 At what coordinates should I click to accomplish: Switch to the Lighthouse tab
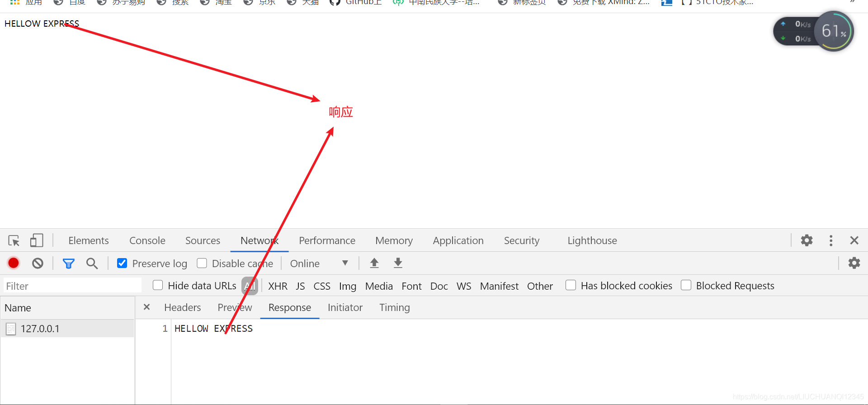592,240
